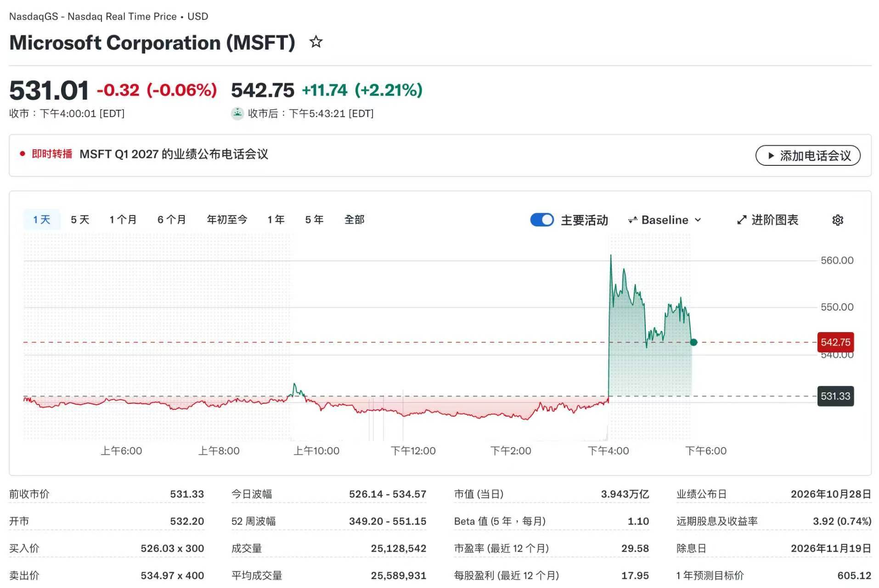This screenshot has width=879, height=588.
Task: Click the after-hours price 542.75 heading
Action: coord(263,90)
